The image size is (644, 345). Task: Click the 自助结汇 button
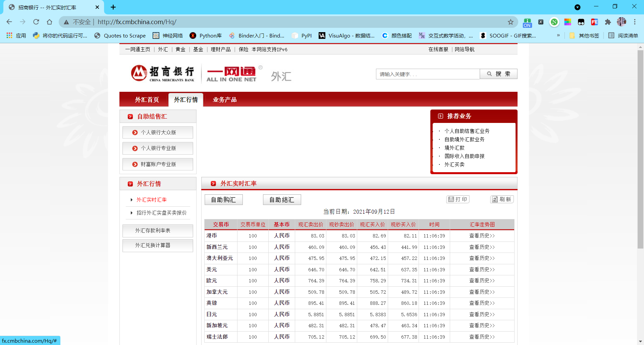282,200
